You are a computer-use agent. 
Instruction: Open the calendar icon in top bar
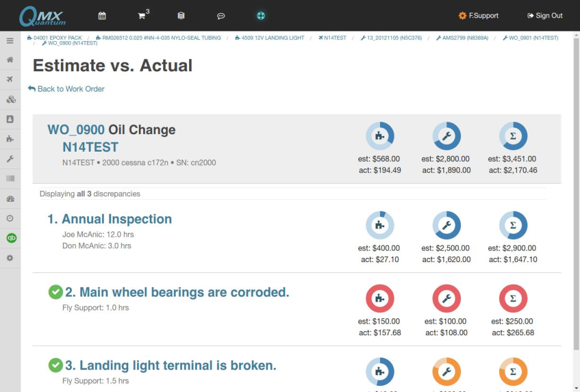[102, 16]
